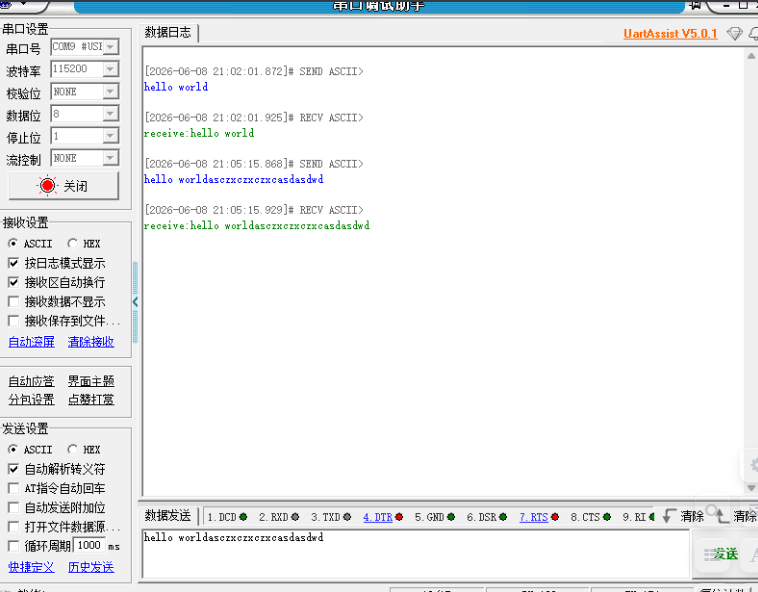
Task: Click the DSR signal indicator light
Action: point(503,517)
